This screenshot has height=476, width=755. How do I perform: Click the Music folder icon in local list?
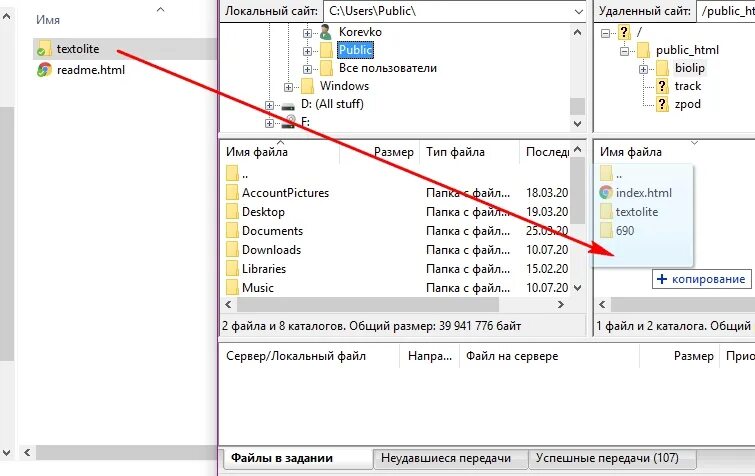pyautogui.click(x=232, y=288)
